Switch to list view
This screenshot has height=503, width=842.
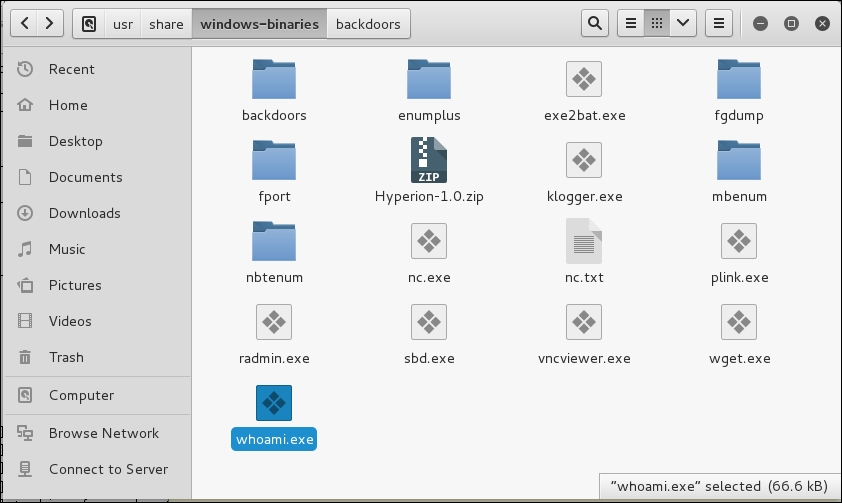(630, 23)
